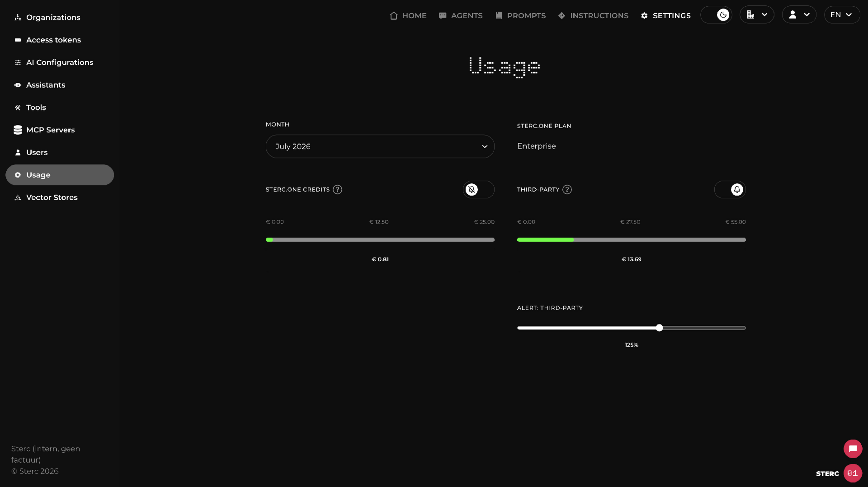Open Users in the sidebar

point(60,152)
